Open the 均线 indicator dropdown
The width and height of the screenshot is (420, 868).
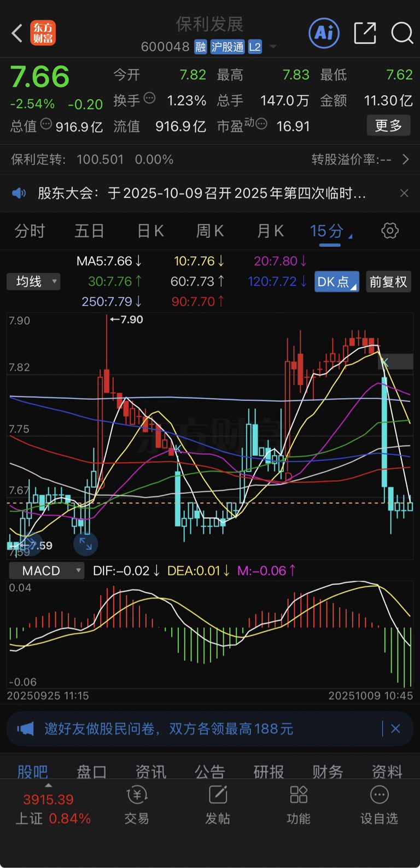pos(33,282)
